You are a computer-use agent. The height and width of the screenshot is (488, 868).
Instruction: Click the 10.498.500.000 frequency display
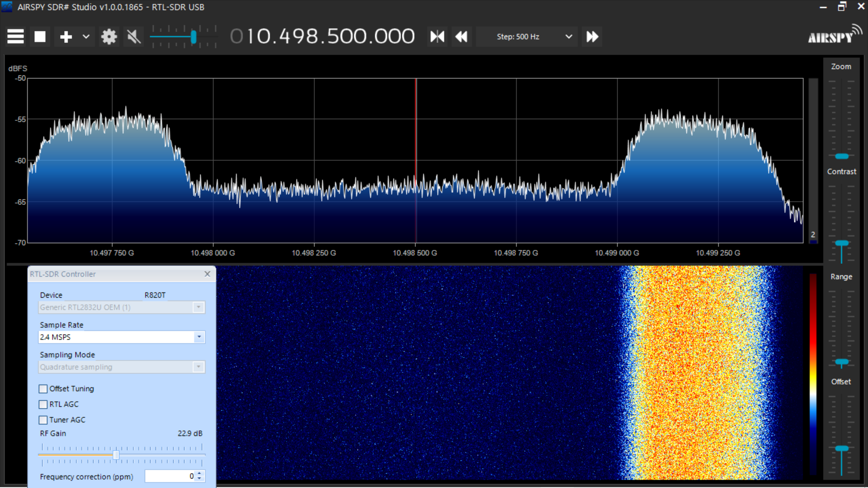[322, 37]
